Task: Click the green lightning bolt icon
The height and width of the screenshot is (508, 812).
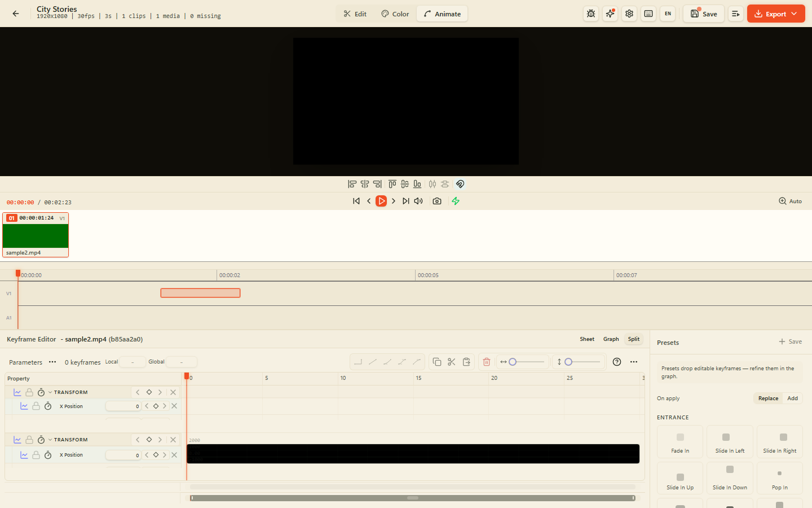Action: 456,201
